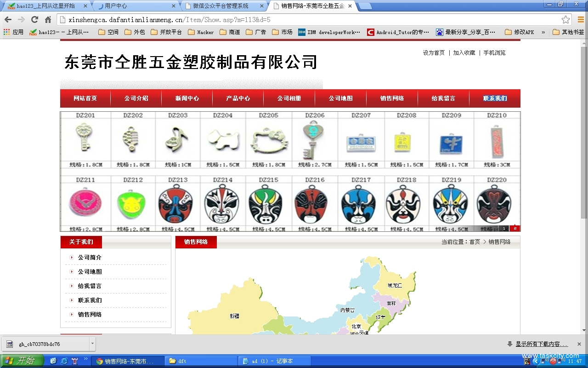Go to the browser home page icon
Viewport: 588px width, 368px height.
[x=48, y=20]
